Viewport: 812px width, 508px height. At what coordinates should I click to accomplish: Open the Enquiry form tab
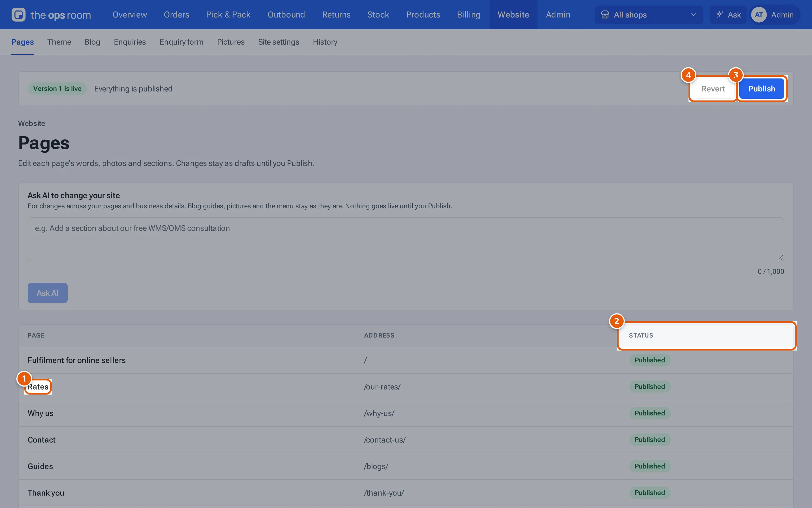pos(182,42)
